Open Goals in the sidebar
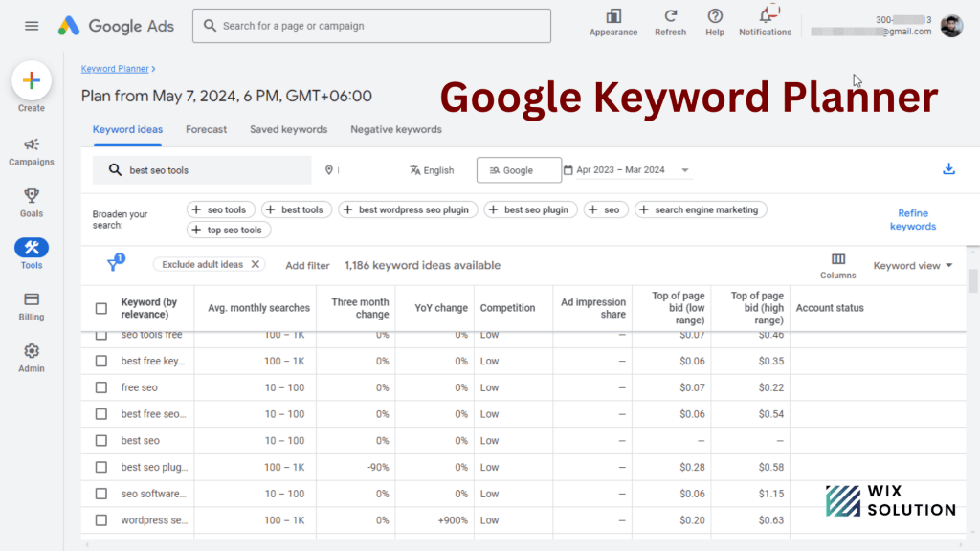 click(x=32, y=203)
